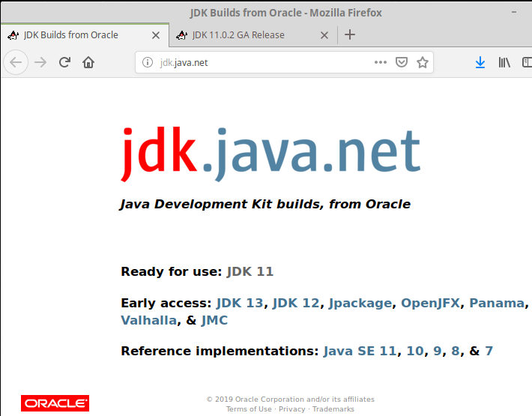532x416 pixels.
Task: Bookmark this page with the star
Action: click(x=423, y=62)
